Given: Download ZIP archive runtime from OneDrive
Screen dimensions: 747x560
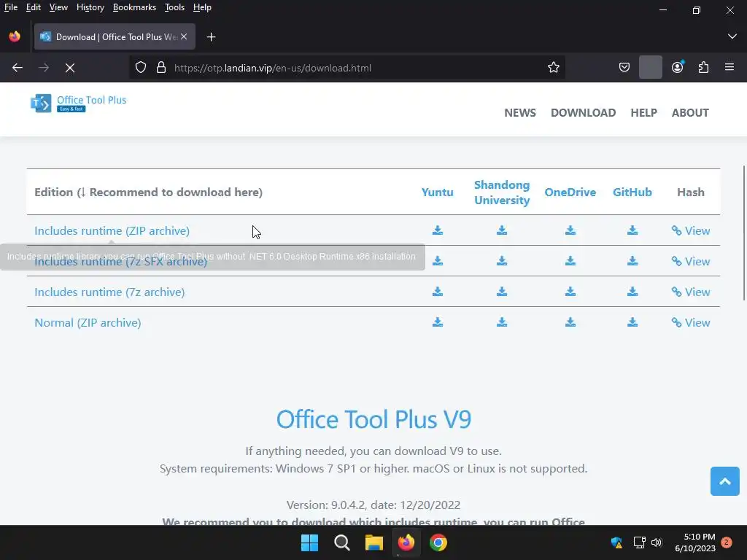Looking at the screenshot, I should pyautogui.click(x=570, y=230).
